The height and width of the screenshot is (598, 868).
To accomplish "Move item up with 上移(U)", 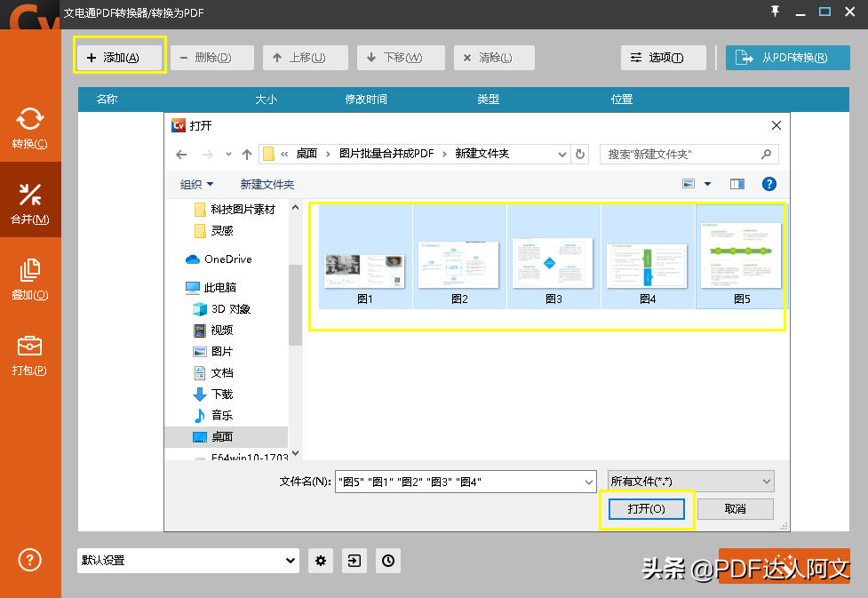I will point(306,58).
